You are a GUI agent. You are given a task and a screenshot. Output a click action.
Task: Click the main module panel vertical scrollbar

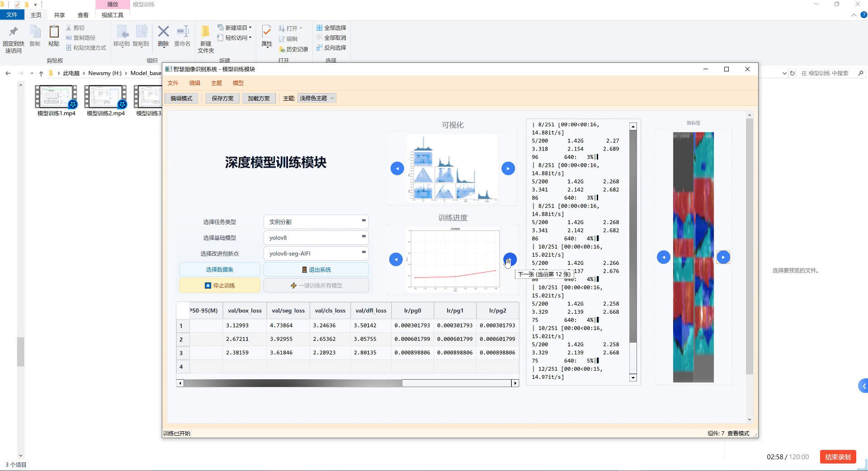click(749, 267)
